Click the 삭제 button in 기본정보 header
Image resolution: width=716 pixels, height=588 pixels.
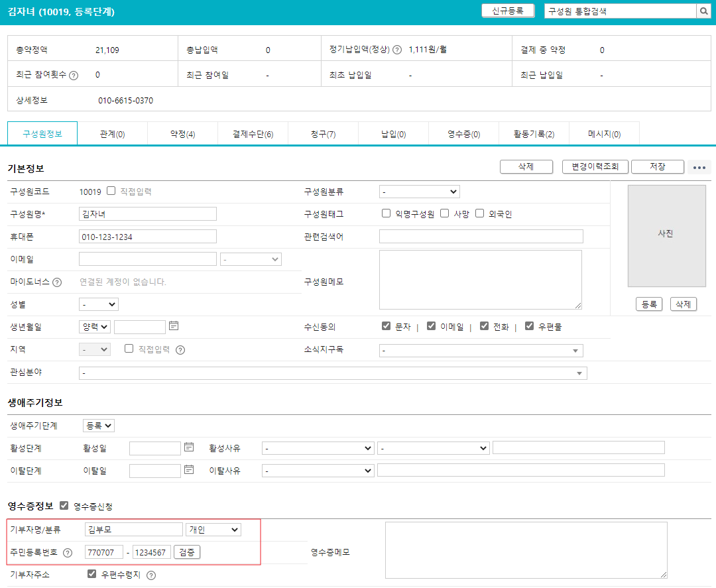tap(526, 166)
